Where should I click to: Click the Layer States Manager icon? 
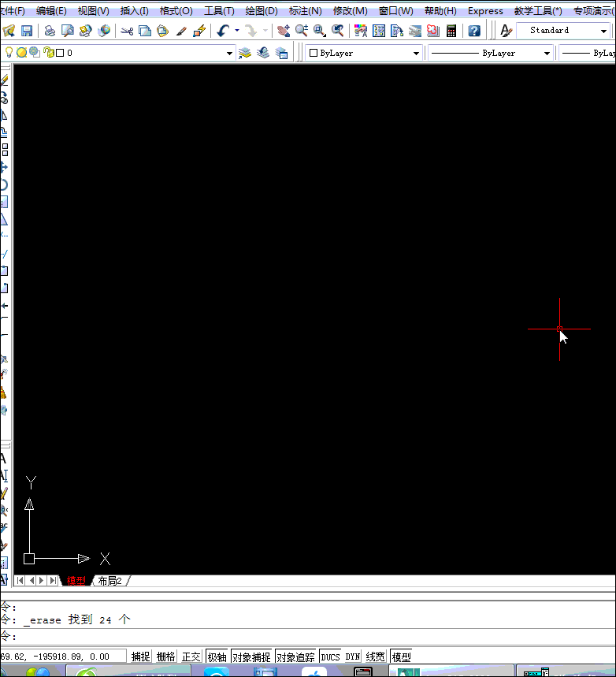point(281,53)
